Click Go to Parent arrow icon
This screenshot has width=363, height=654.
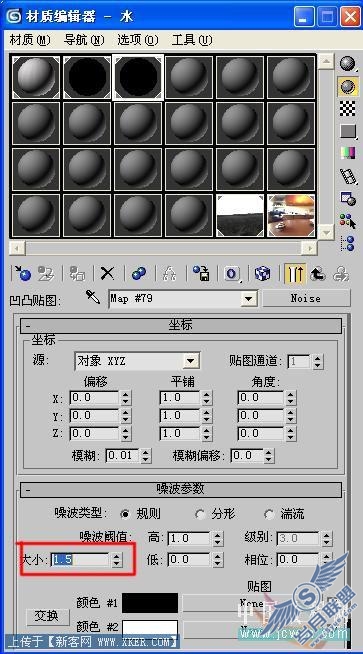[x=318, y=274]
